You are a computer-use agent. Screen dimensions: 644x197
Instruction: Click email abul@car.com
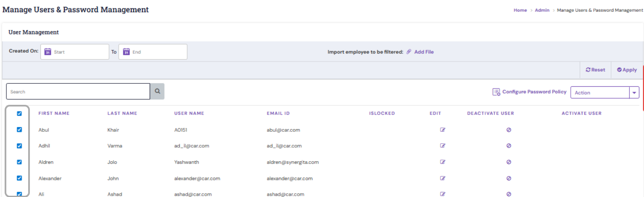click(284, 130)
